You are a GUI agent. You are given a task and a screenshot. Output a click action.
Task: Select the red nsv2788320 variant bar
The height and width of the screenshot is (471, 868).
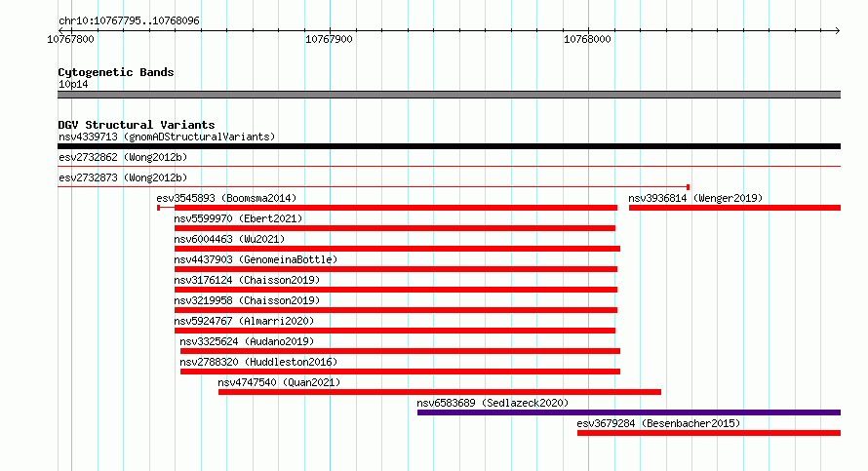click(x=400, y=372)
